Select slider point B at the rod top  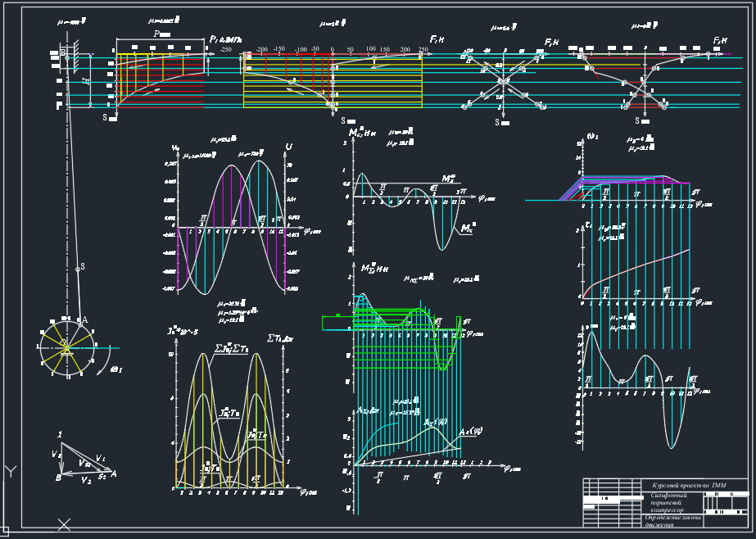64,53
